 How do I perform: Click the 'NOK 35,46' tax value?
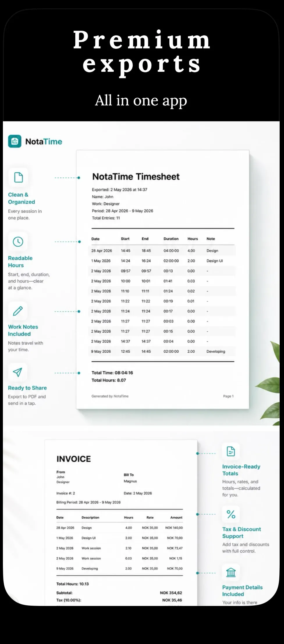pos(172,600)
